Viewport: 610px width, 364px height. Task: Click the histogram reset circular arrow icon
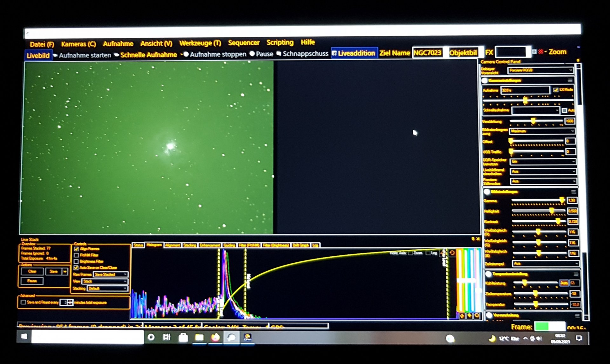[x=452, y=253]
